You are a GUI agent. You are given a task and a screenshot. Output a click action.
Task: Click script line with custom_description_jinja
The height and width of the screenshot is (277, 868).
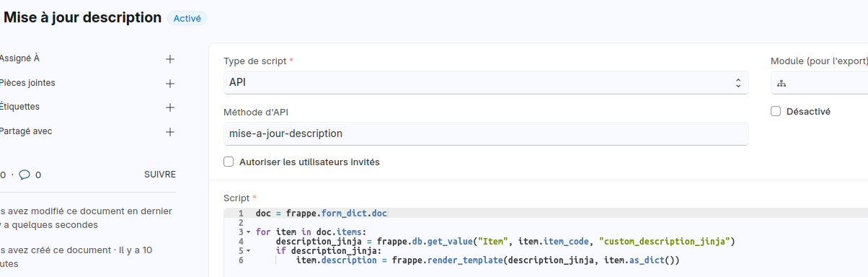505,242
